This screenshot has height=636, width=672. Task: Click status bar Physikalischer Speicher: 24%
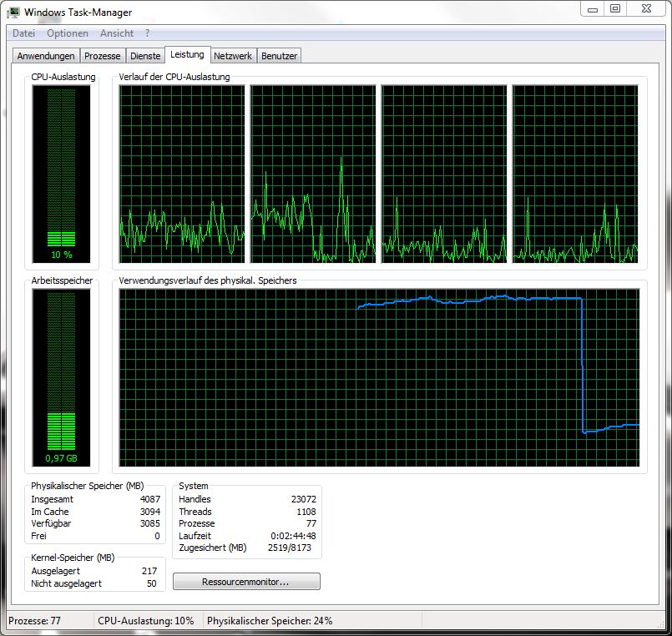coord(270,621)
